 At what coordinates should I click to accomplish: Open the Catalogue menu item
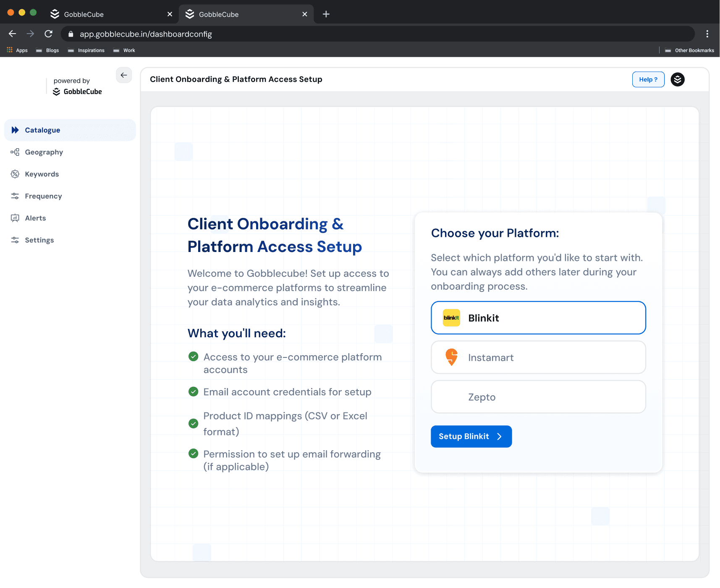coord(70,130)
